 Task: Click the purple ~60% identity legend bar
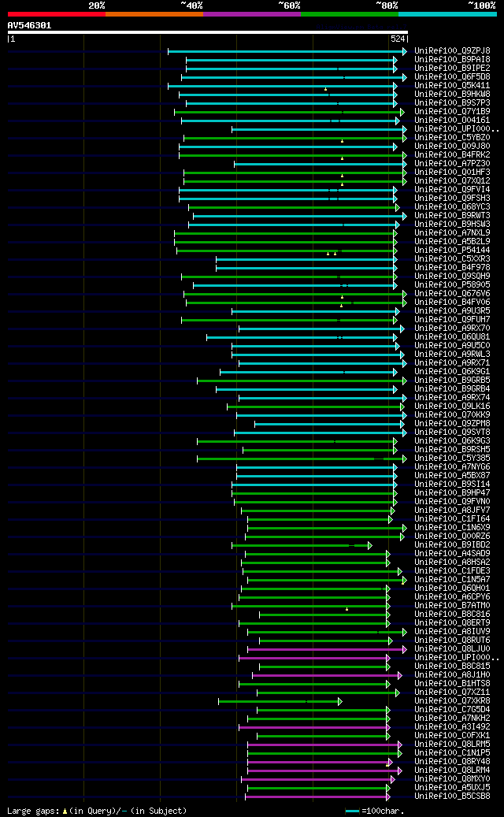(252, 14)
